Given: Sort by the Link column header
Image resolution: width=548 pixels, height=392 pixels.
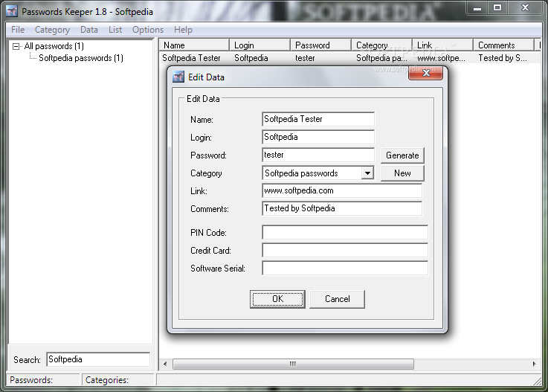Looking at the screenshot, I should (x=442, y=45).
